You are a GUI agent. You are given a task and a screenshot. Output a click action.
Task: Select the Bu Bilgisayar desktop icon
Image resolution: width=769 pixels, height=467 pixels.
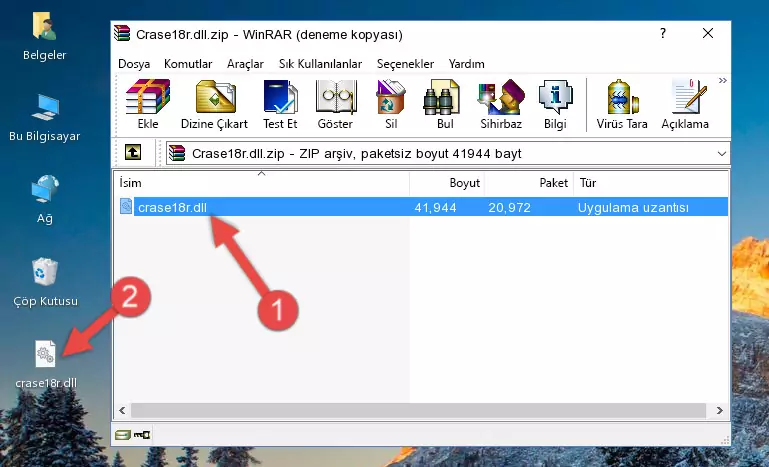[x=45, y=118]
